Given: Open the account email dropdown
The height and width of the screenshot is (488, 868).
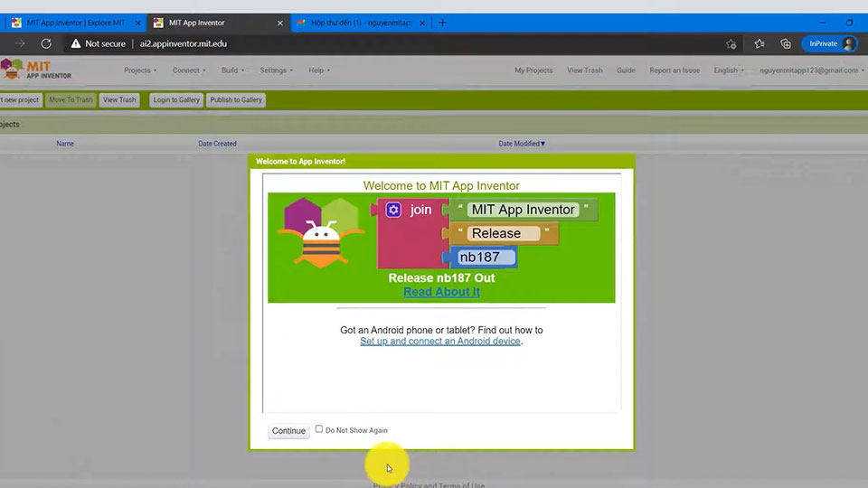Looking at the screenshot, I should 811,70.
